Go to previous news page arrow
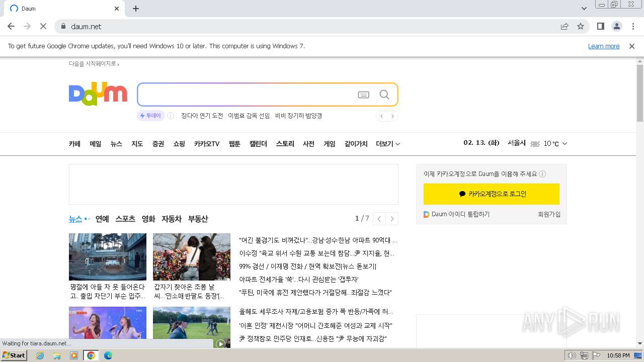The height and width of the screenshot is (362, 644). click(x=379, y=219)
